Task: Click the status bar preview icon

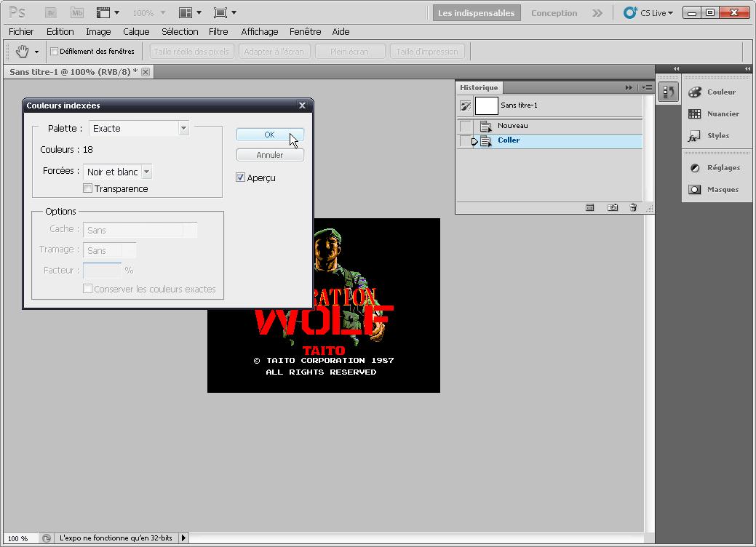Action: [47, 538]
